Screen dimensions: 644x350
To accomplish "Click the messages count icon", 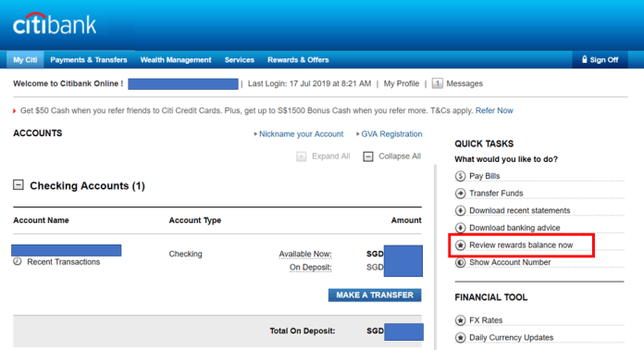I will pyautogui.click(x=438, y=83).
